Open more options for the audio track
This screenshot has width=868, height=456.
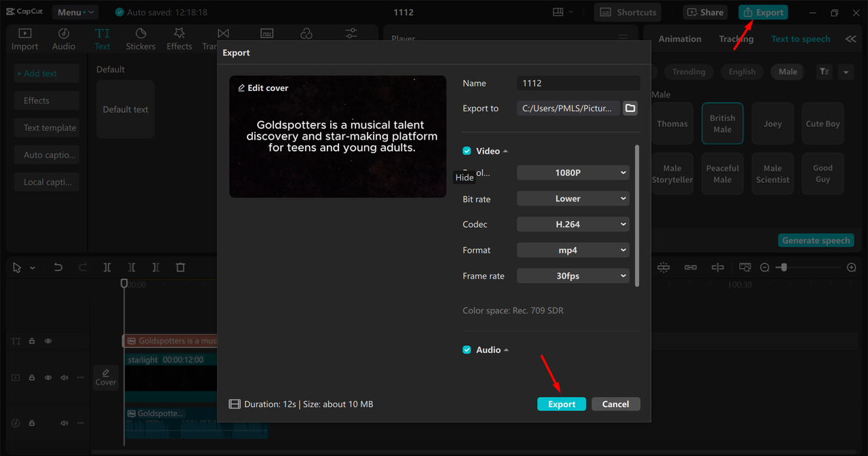click(x=81, y=423)
